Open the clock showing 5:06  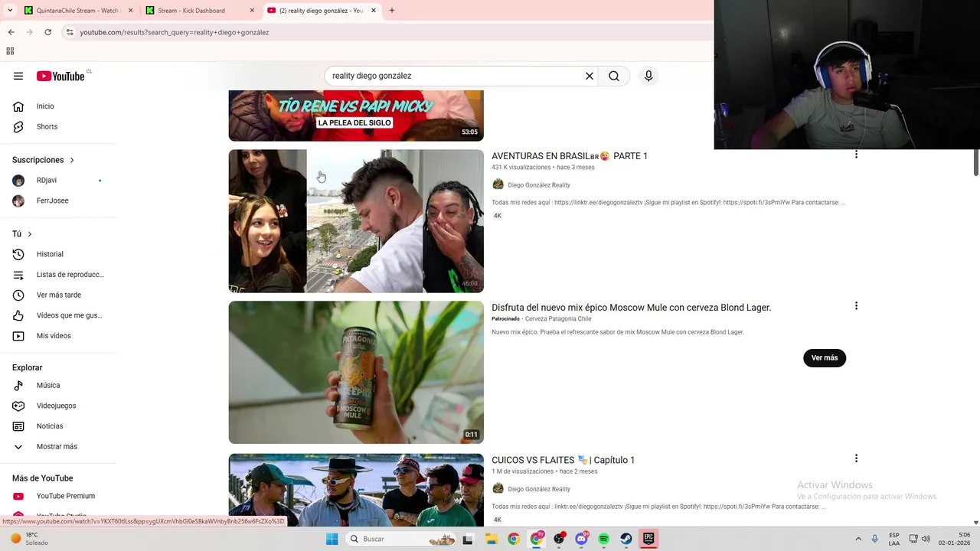pos(954,539)
